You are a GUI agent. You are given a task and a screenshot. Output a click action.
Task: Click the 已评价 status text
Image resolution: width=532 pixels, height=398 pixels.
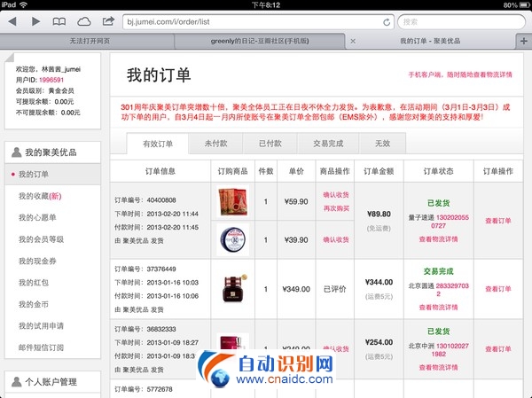tap(334, 289)
